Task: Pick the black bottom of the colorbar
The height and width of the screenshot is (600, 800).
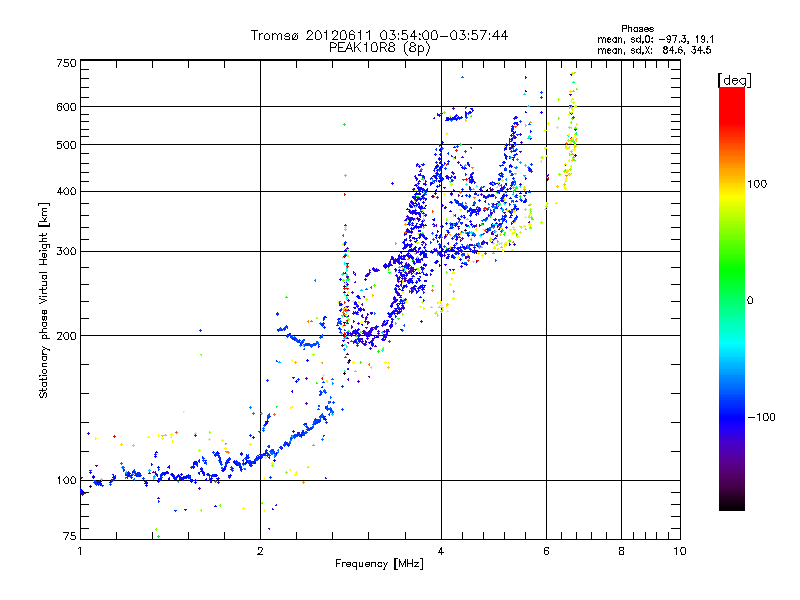Action: coord(732,503)
